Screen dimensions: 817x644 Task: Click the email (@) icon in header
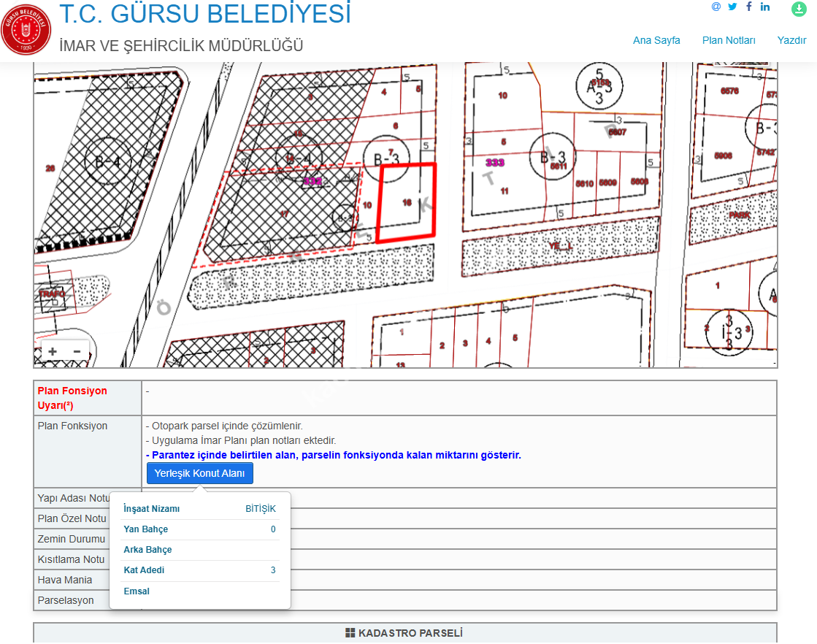[x=716, y=7]
